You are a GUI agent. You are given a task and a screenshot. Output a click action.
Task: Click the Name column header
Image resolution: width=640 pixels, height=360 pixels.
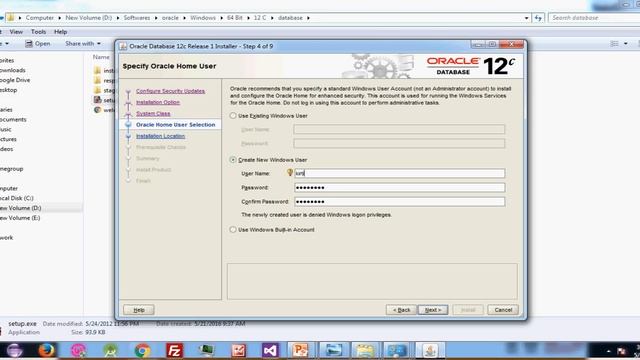pyautogui.click(x=101, y=57)
